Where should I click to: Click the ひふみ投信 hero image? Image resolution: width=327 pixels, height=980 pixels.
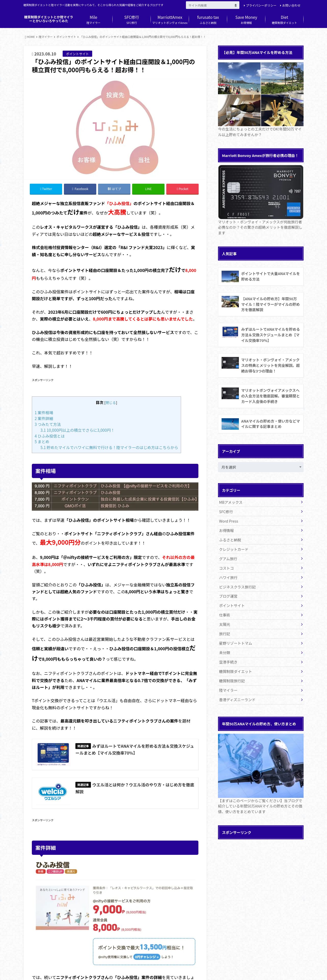point(115,127)
